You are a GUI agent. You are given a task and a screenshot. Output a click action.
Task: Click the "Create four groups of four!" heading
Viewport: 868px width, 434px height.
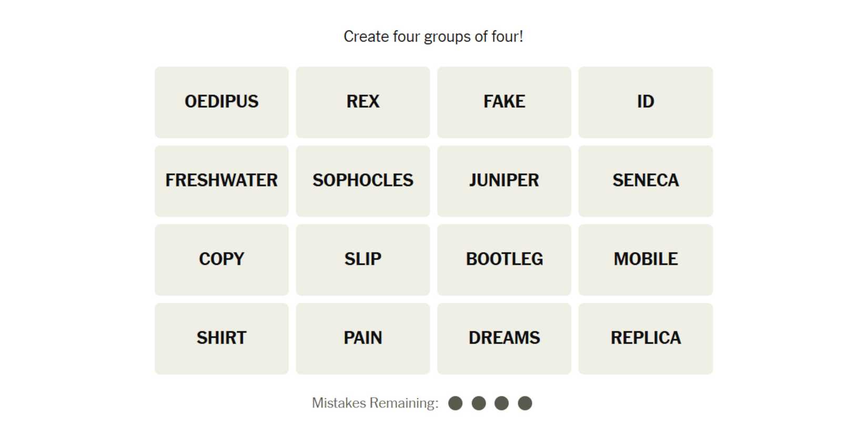[433, 36]
